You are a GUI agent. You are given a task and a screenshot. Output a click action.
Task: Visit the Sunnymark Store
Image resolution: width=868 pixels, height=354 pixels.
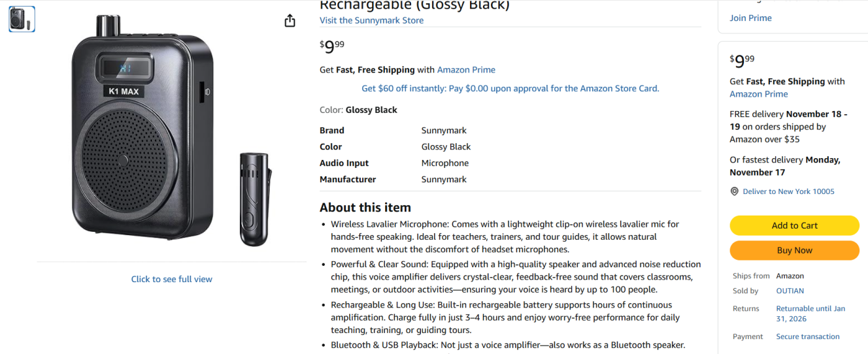coord(371,20)
